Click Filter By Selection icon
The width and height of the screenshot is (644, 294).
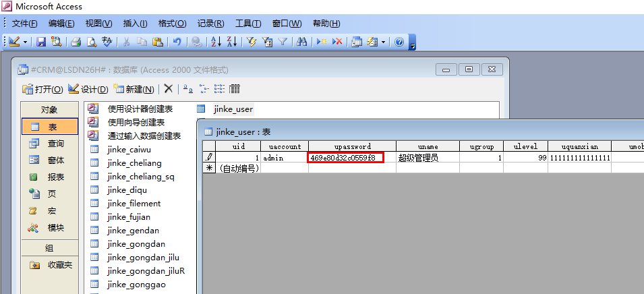tap(252, 42)
